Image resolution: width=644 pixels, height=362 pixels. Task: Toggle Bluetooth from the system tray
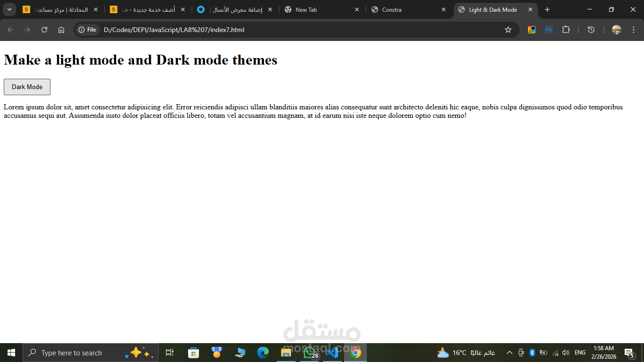[532, 352]
